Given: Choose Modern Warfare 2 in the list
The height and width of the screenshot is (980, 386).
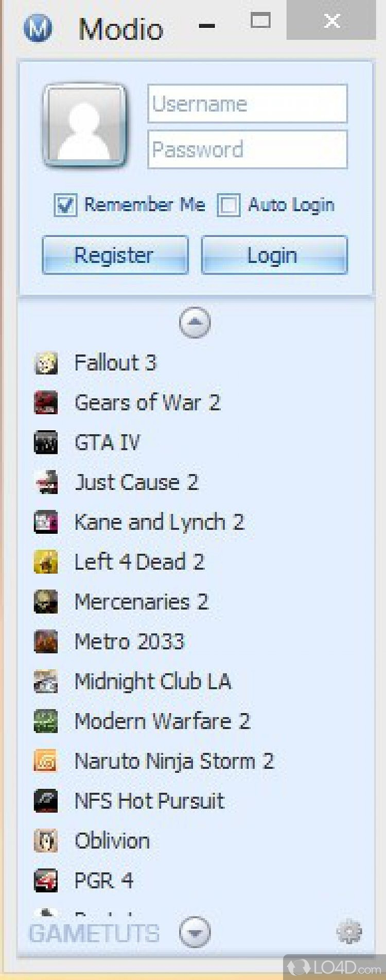Looking at the screenshot, I should [163, 721].
